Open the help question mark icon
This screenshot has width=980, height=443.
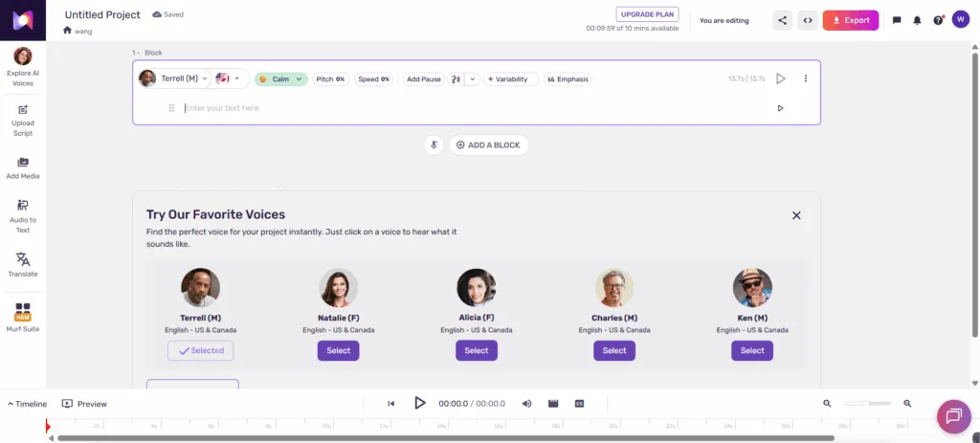pyautogui.click(x=938, y=20)
